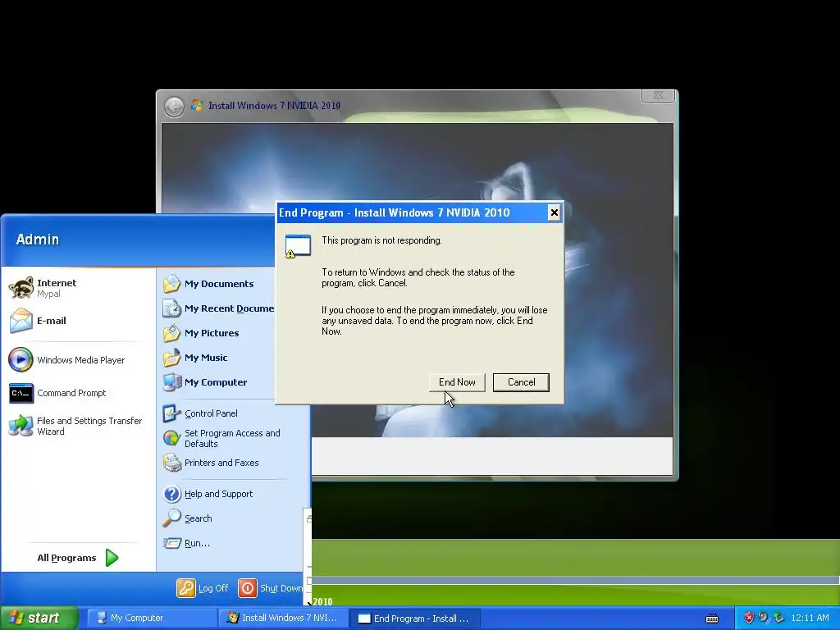Image resolution: width=840 pixels, height=630 pixels.
Task: Cancel the End Program dialog
Action: point(521,382)
